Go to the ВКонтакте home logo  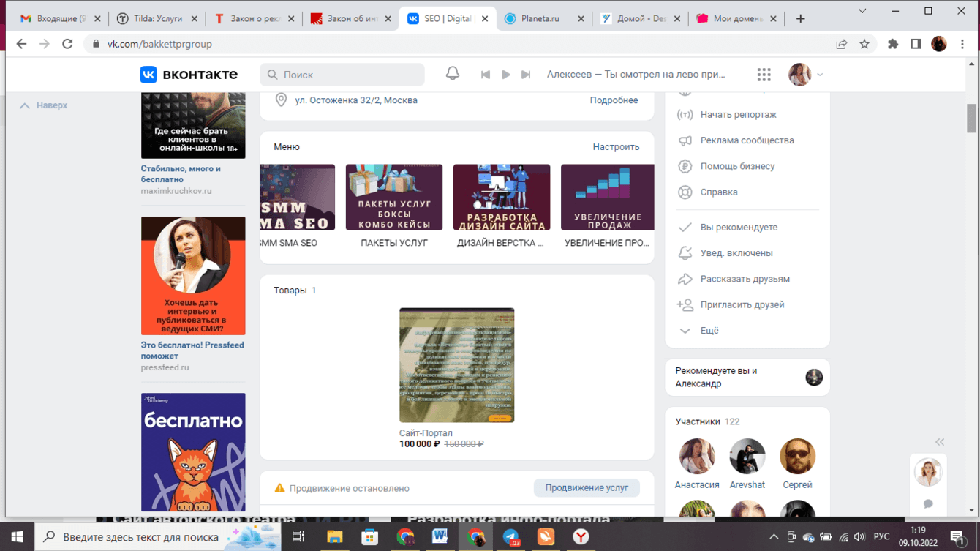tap(189, 75)
